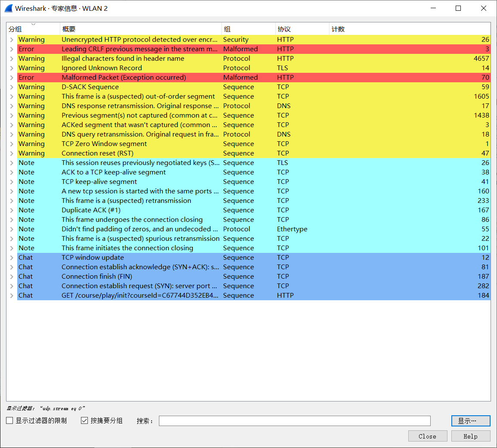Select the suspected spurious retransmission row

tap(254, 238)
